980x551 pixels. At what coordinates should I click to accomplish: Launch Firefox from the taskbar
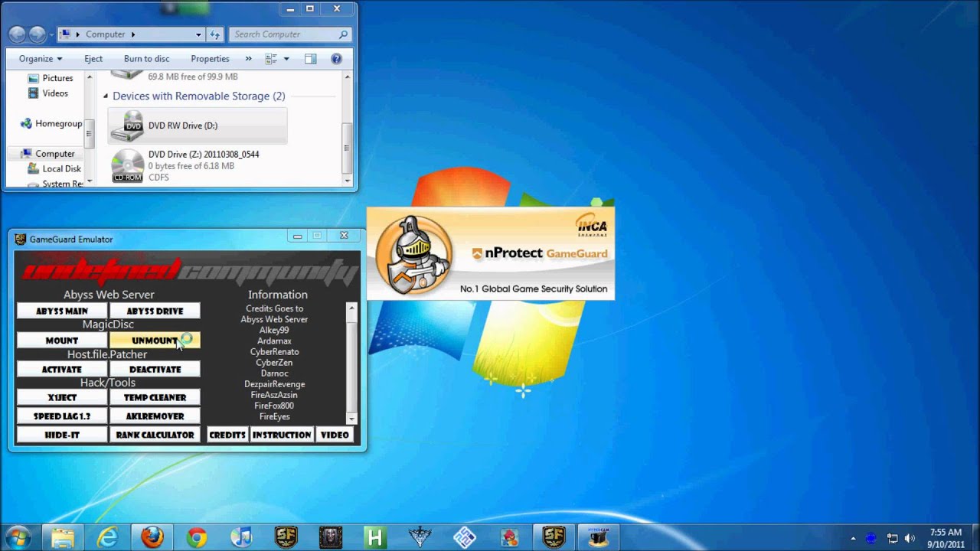pyautogui.click(x=152, y=537)
